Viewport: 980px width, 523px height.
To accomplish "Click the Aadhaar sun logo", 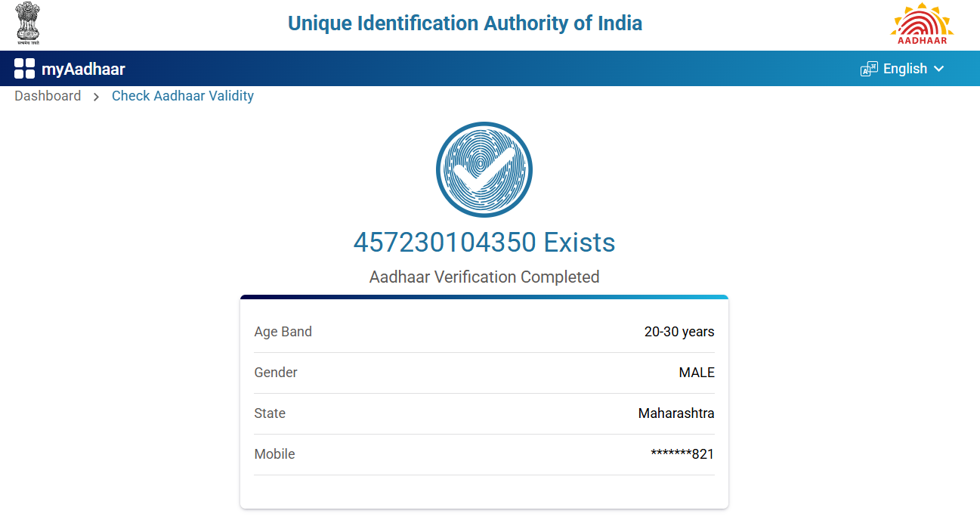I will click(x=921, y=23).
